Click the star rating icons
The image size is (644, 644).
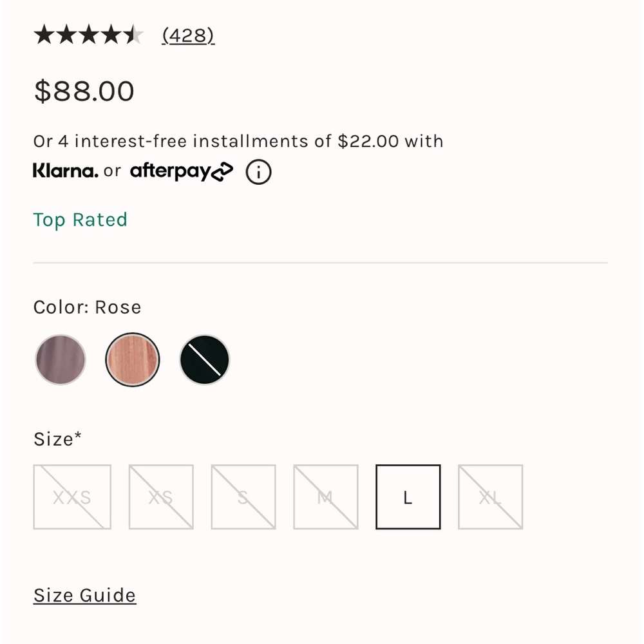pos(88,35)
